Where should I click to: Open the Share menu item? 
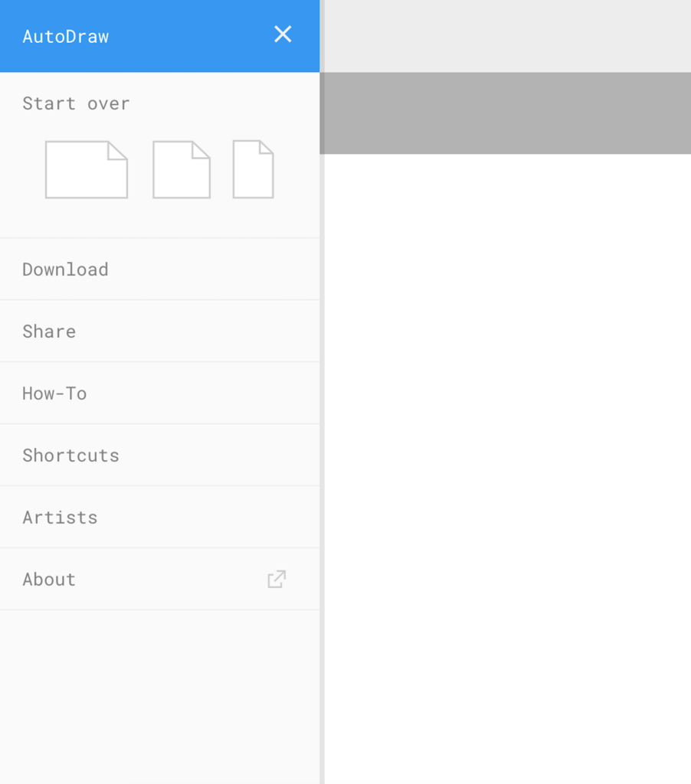[x=159, y=332]
